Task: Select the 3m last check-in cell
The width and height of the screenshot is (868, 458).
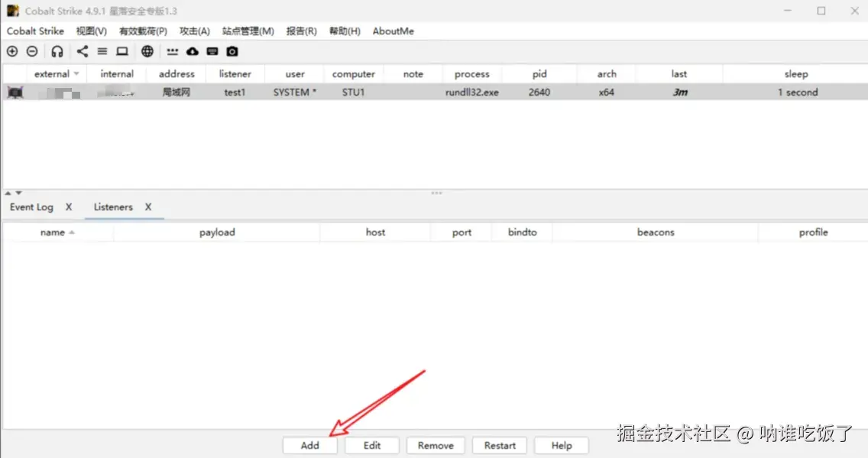Action: click(680, 93)
